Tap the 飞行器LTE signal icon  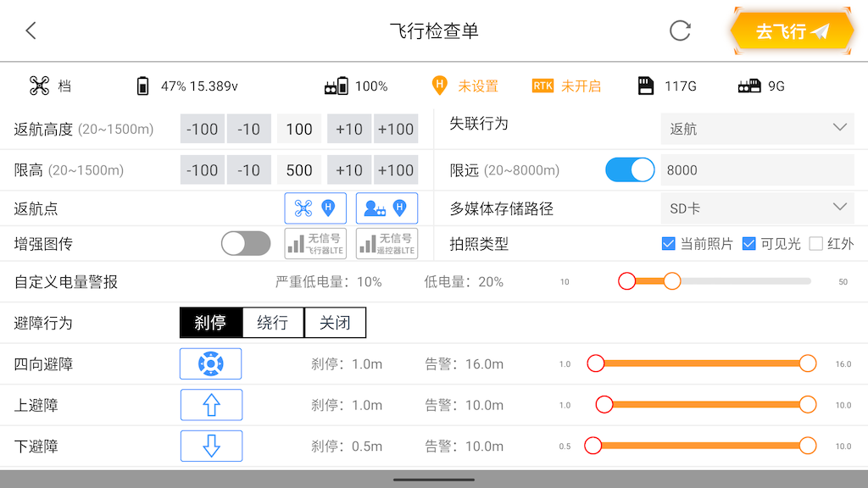pyautogui.click(x=314, y=243)
